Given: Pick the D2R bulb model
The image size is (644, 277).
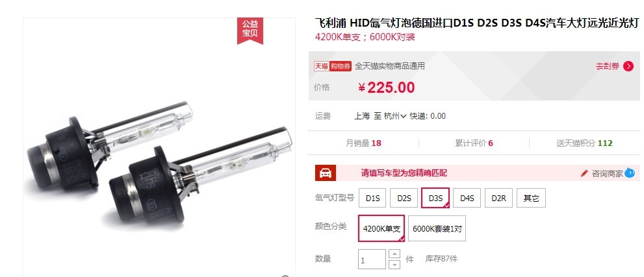Looking at the screenshot, I should [x=498, y=199].
